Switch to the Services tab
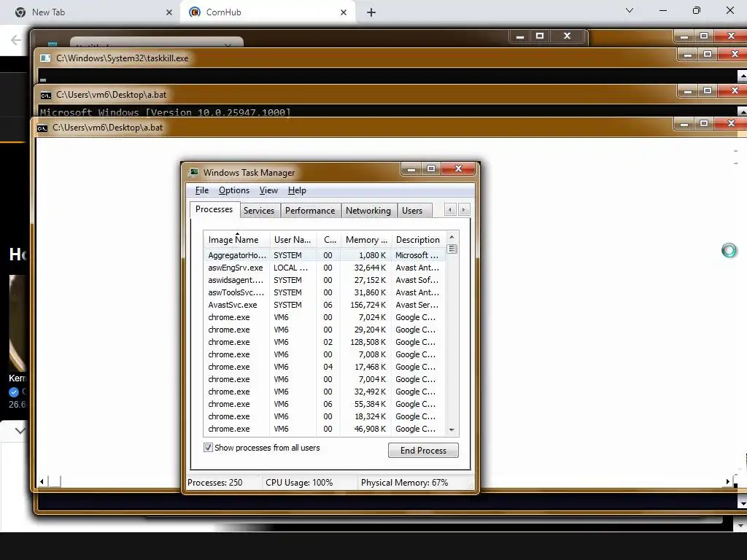 (x=259, y=211)
